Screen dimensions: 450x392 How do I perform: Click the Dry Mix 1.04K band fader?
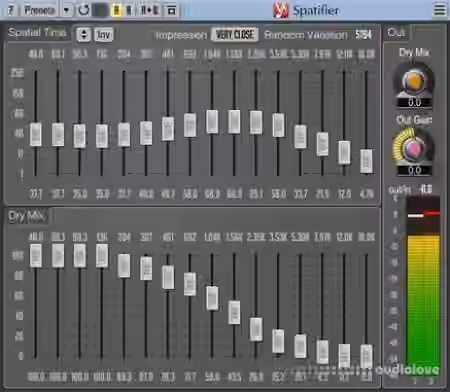pos(212,298)
